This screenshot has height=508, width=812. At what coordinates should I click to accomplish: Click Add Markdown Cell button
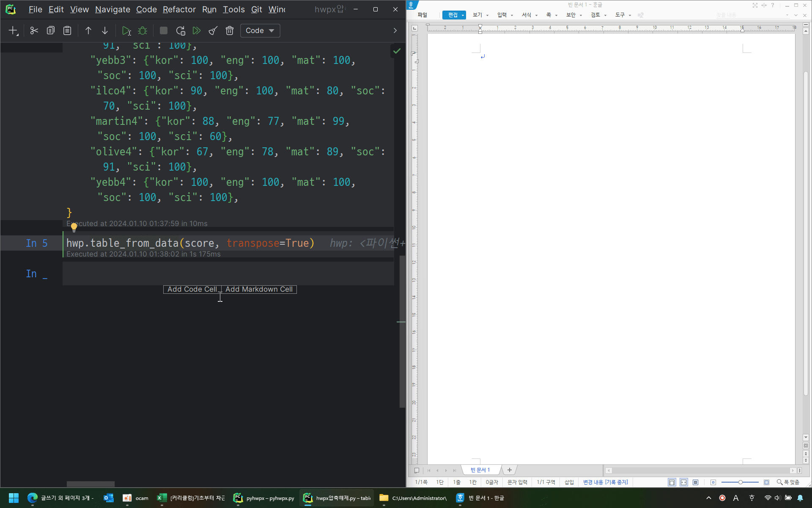[x=259, y=289]
